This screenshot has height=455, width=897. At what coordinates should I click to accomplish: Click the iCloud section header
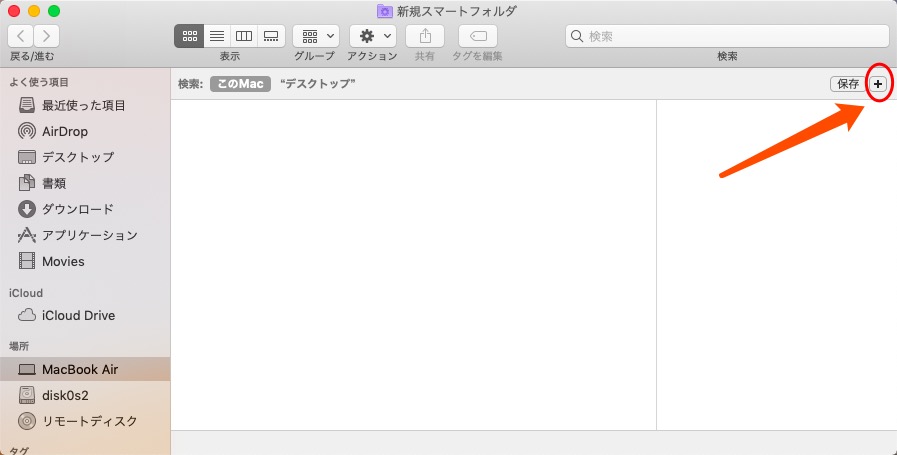[x=26, y=292]
